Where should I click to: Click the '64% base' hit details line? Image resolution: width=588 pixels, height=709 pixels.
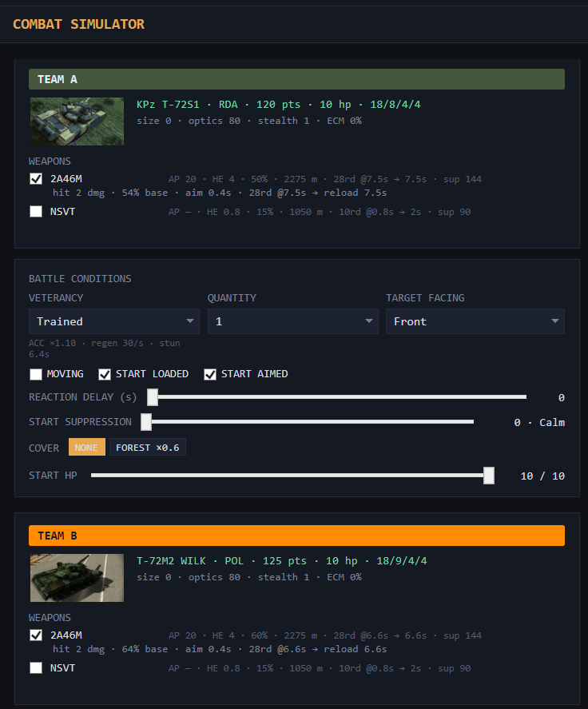click(x=220, y=649)
